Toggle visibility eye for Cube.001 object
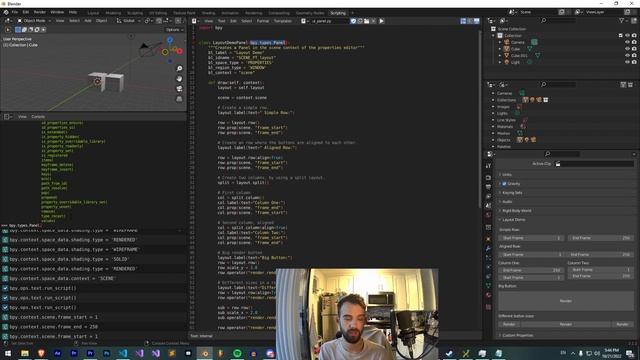 [x=627, y=55]
